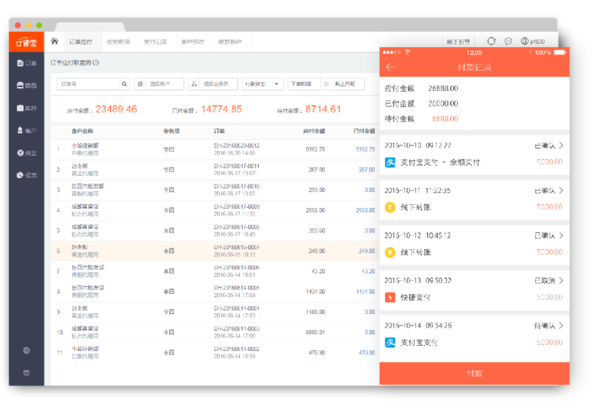Expand the pending 2016-10-14 payment chevron

[x=561, y=325]
